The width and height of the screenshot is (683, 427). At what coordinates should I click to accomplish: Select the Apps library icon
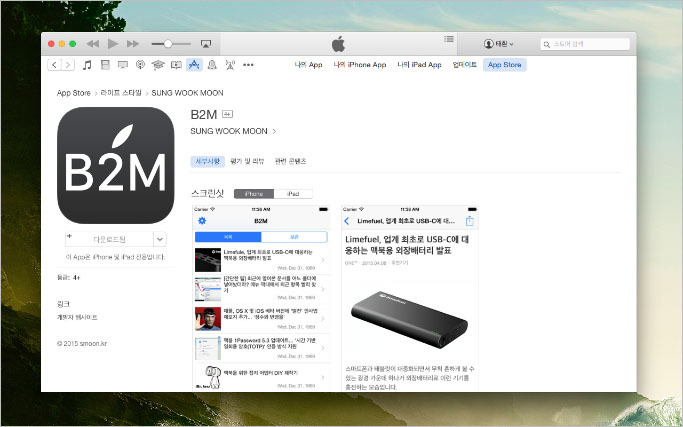tap(194, 65)
